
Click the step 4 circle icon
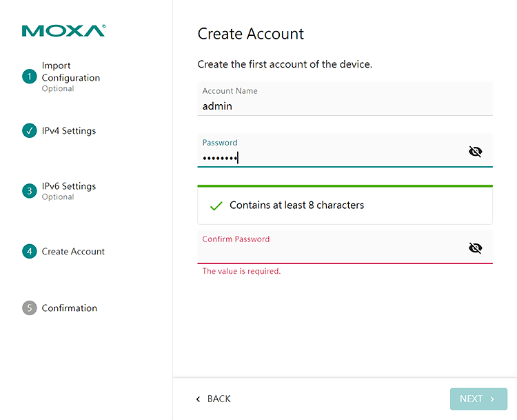(x=29, y=252)
